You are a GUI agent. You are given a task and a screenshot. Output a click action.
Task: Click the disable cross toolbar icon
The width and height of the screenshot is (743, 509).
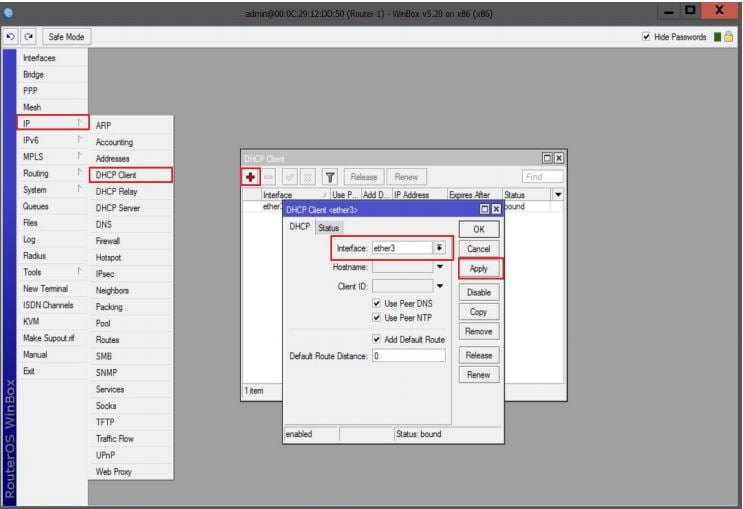(308, 176)
